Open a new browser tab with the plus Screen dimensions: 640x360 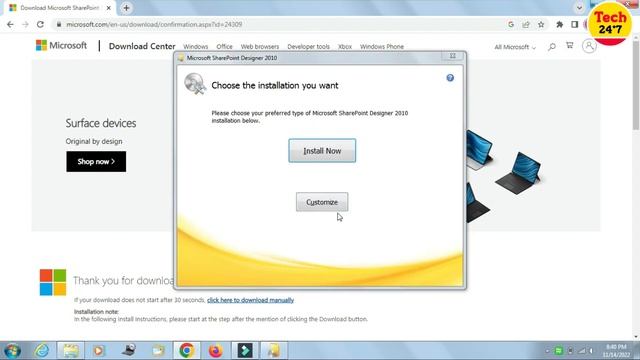(126, 8)
